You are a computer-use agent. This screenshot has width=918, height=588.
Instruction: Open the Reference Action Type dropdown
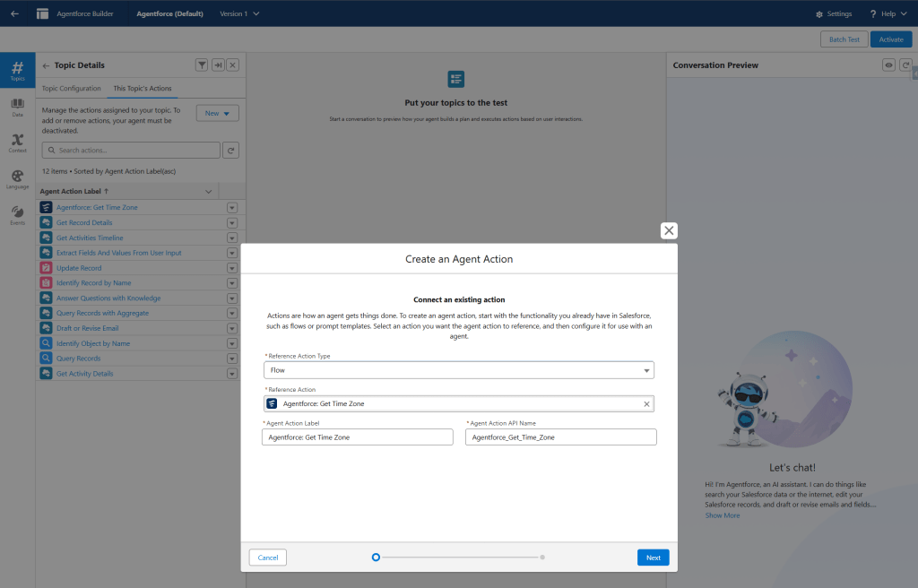458,370
